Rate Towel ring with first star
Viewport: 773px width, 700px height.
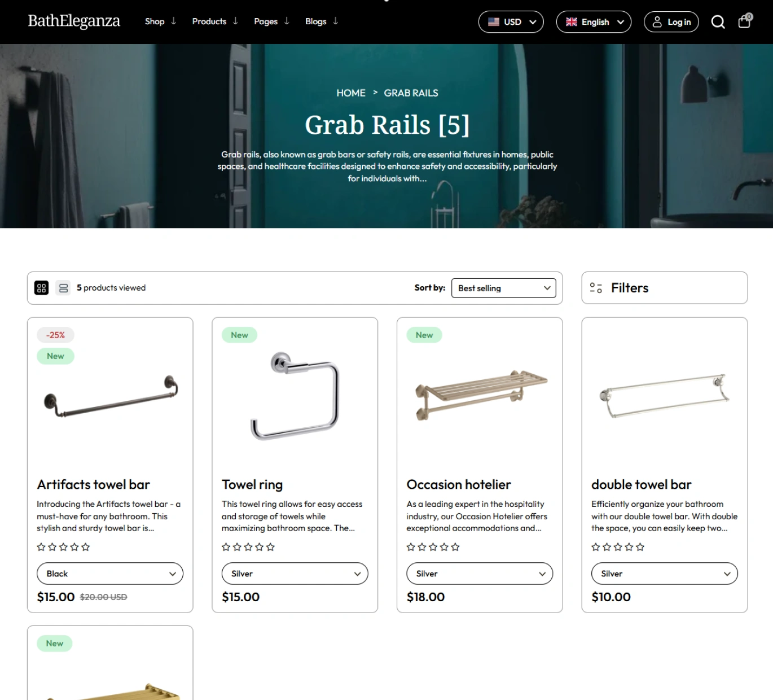click(226, 547)
